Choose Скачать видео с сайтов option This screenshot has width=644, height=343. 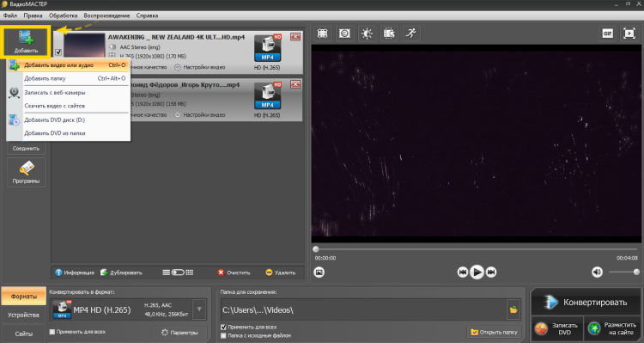(x=69, y=106)
